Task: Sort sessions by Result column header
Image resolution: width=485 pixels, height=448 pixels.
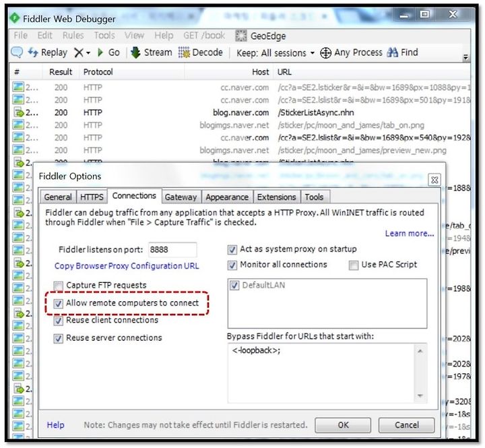Action: (x=61, y=72)
